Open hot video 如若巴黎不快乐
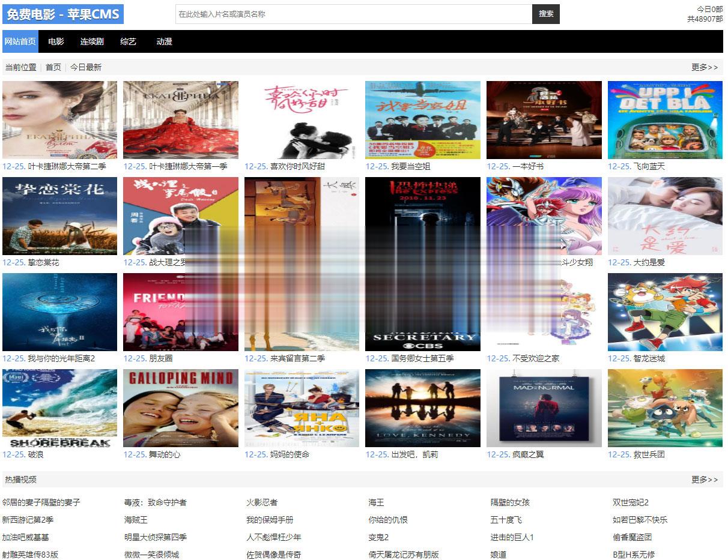Screen dimensions: 728x560 (640, 520)
